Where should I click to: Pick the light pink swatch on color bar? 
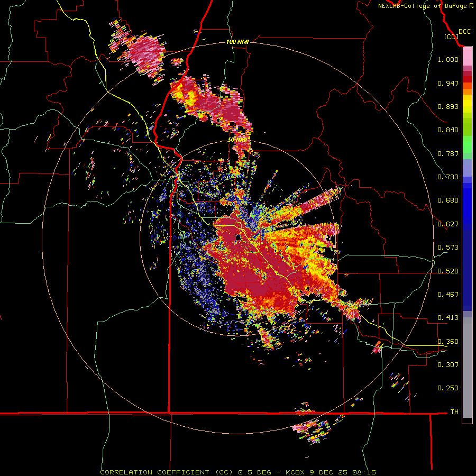coord(467,57)
